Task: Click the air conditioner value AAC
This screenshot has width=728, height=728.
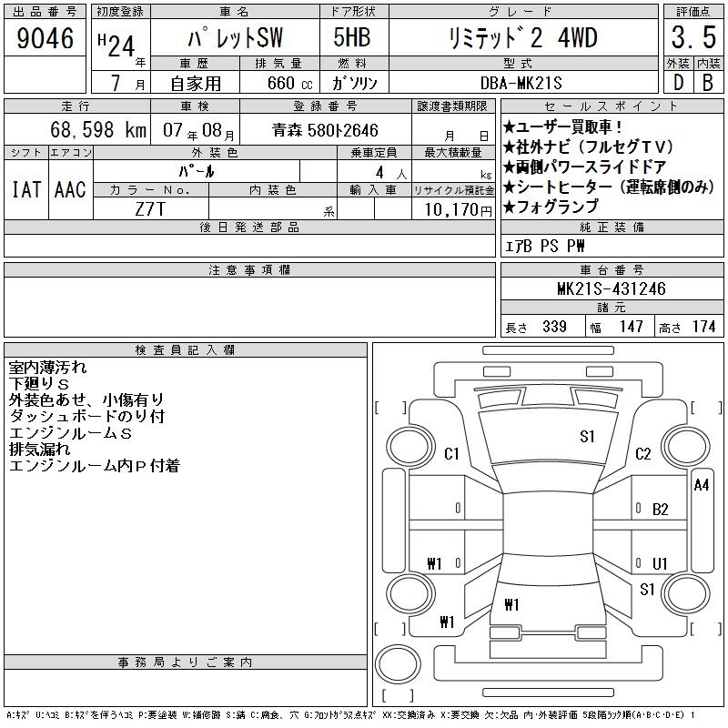Action: point(70,189)
